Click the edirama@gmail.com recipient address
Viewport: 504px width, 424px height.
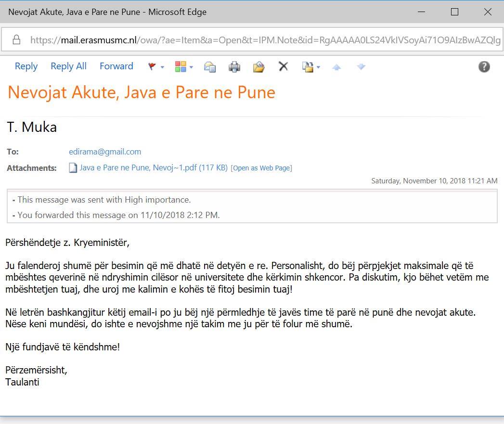105,152
